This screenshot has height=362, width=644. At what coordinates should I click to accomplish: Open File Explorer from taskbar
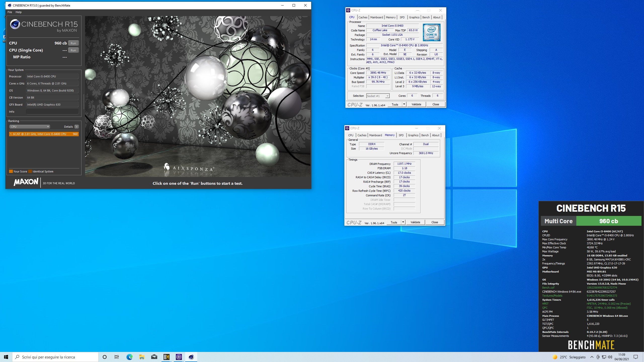pos(142,357)
